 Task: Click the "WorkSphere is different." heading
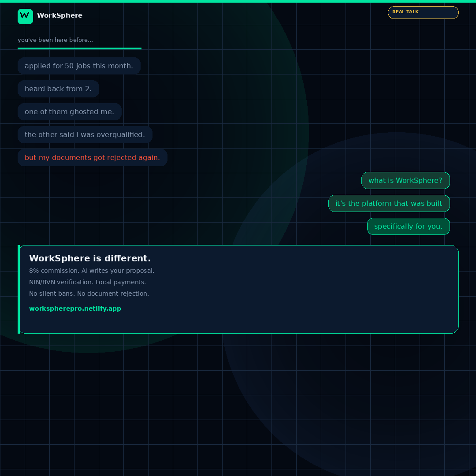(x=90, y=258)
